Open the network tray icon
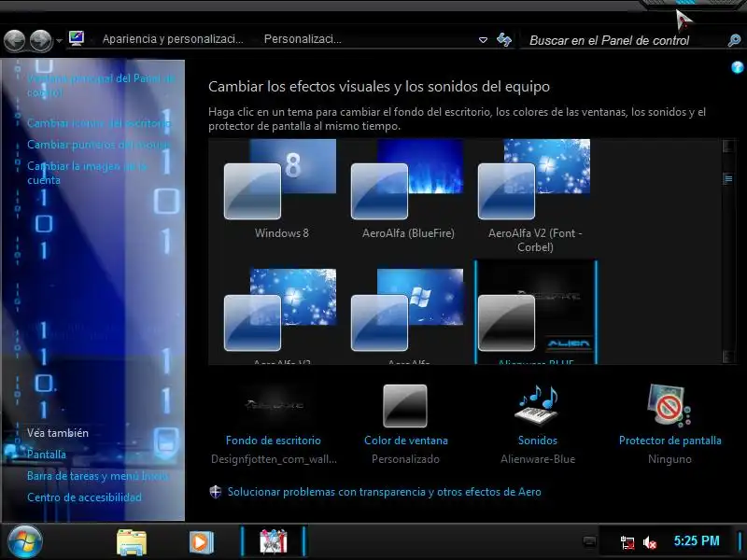The height and width of the screenshot is (560, 747). [x=627, y=542]
